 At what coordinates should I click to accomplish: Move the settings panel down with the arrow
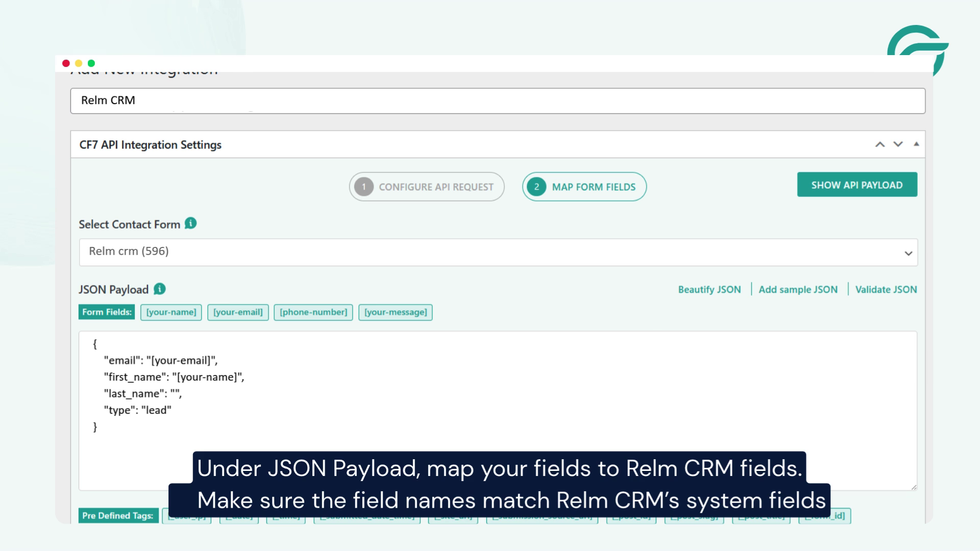pyautogui.click(x=898, y=144)
